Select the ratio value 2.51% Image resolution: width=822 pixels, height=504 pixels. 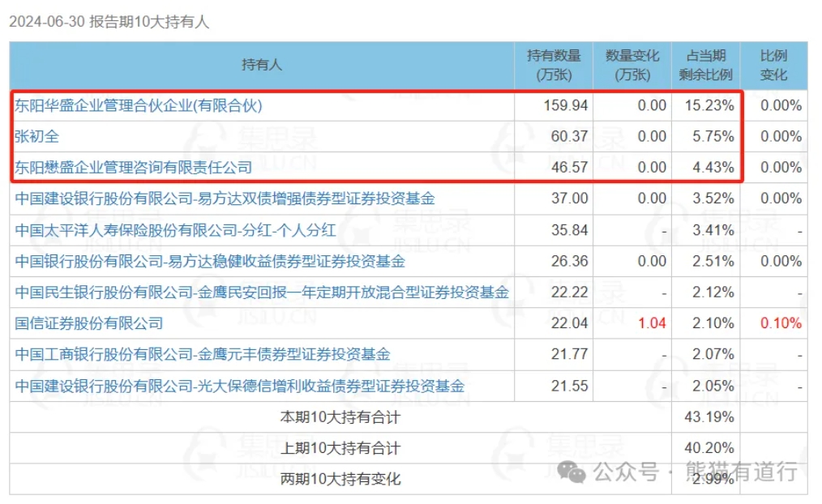[x=713, y=260]
